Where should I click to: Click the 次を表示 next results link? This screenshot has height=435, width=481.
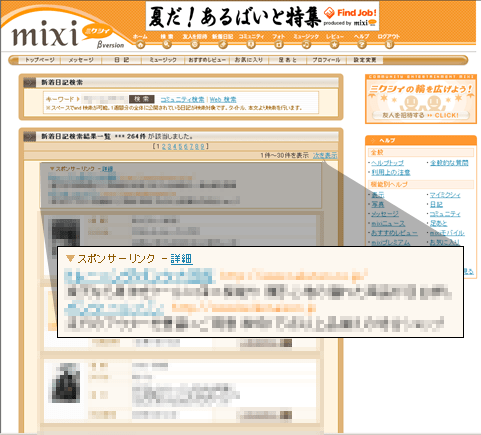[325, 155]
